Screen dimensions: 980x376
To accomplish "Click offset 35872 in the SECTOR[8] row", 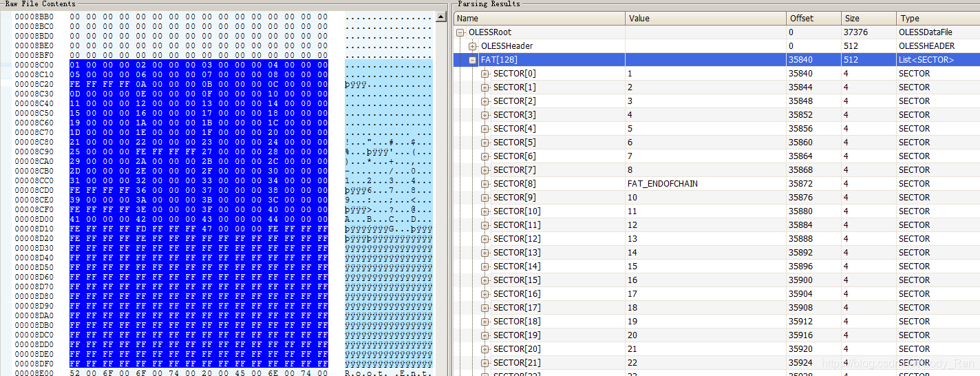I will (x=802, y=184).
